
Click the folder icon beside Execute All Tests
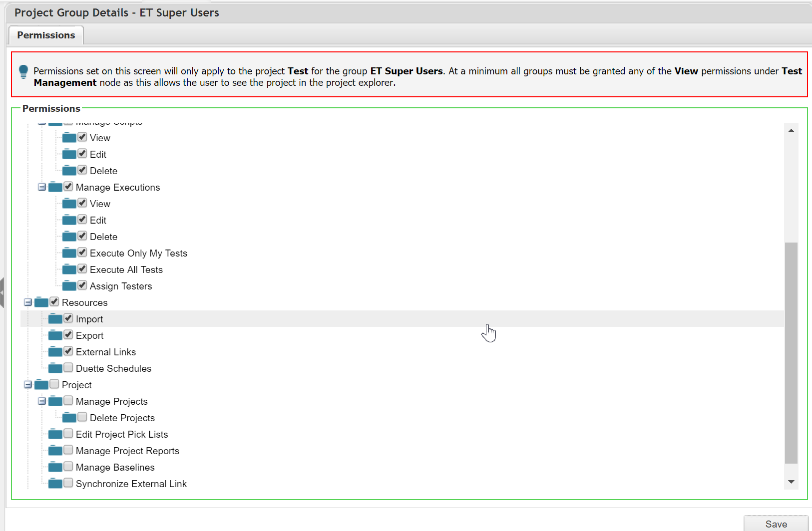69,269
